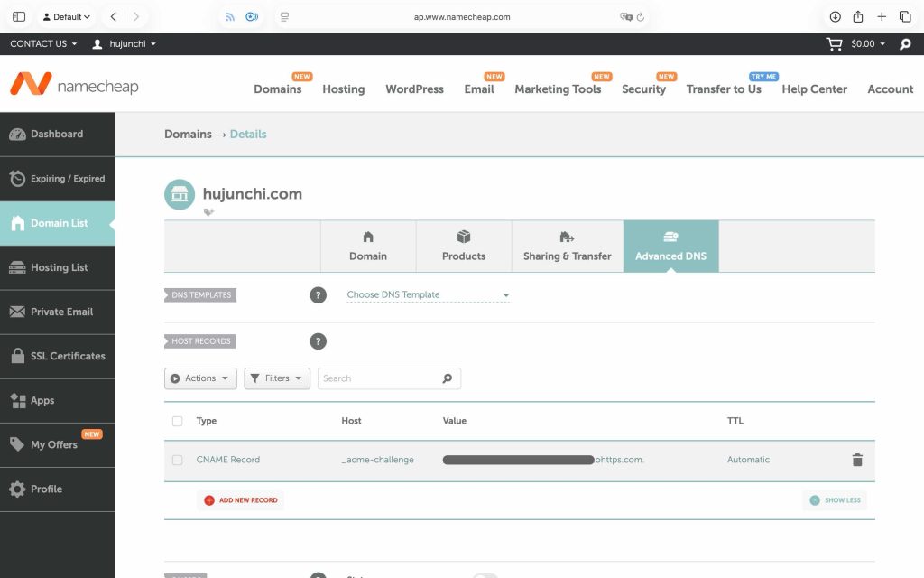924x578 pixels.
Task: Click the host records Search field
Action: pos(379,378)
